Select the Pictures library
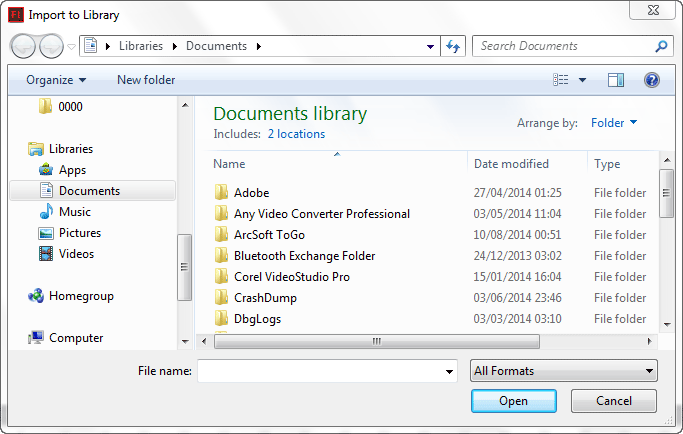683x434 pixels. 70,233
